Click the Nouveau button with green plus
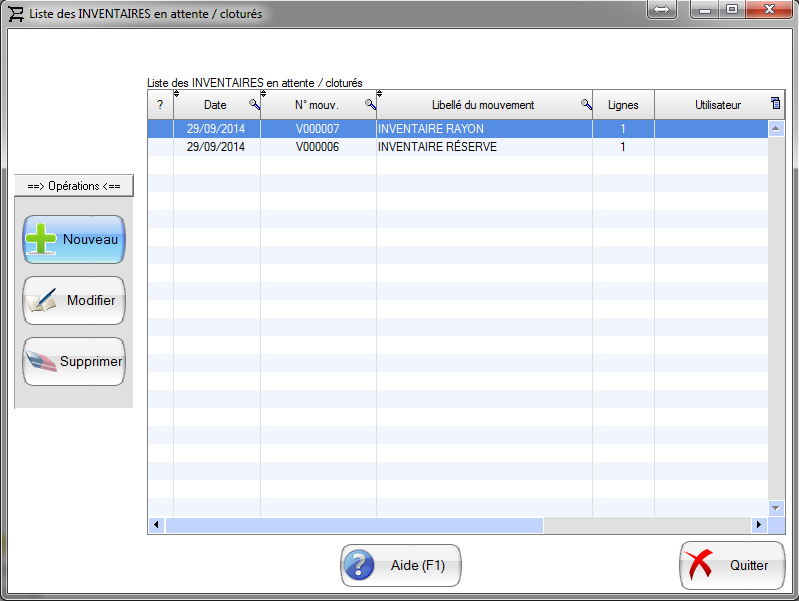Viewport: 799px width, 601px height. (74, 239)
